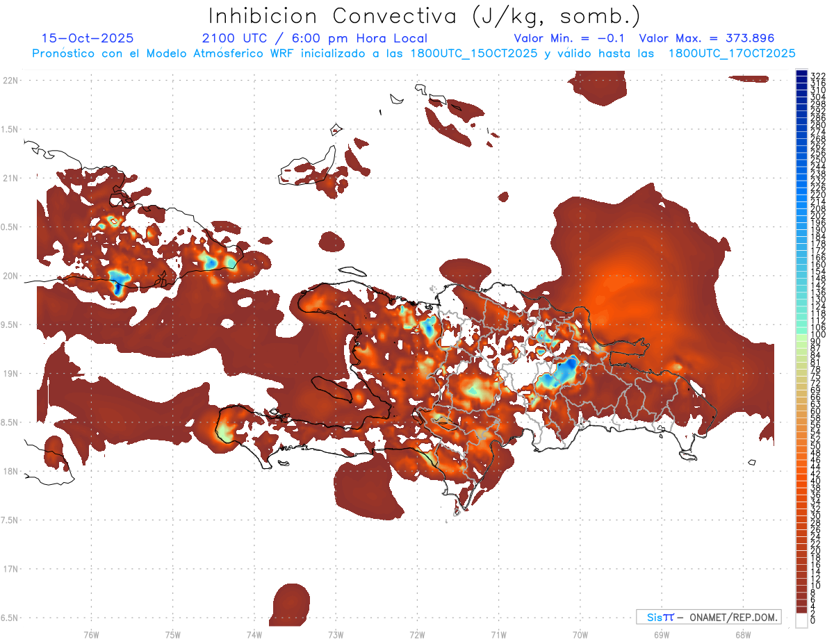Click the '7.5N' latitude label
The width and height of the screenshot is (834, 644).
[10, 520]
